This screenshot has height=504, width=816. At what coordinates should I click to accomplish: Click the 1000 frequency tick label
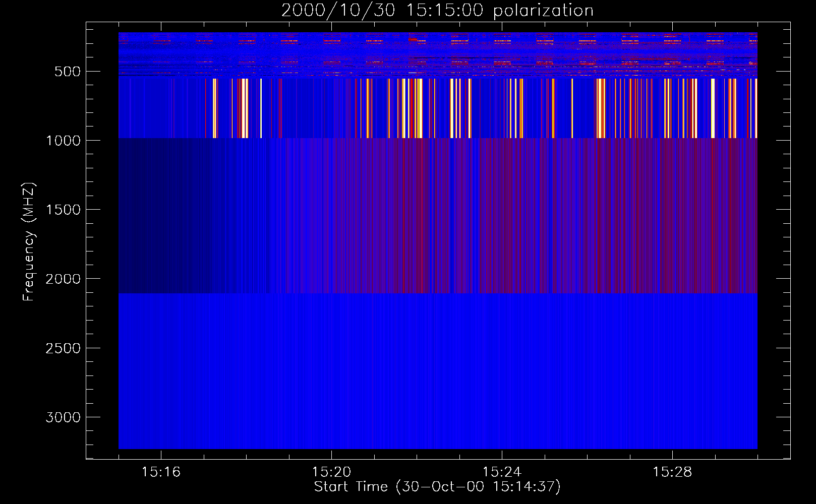coord(63,141)
